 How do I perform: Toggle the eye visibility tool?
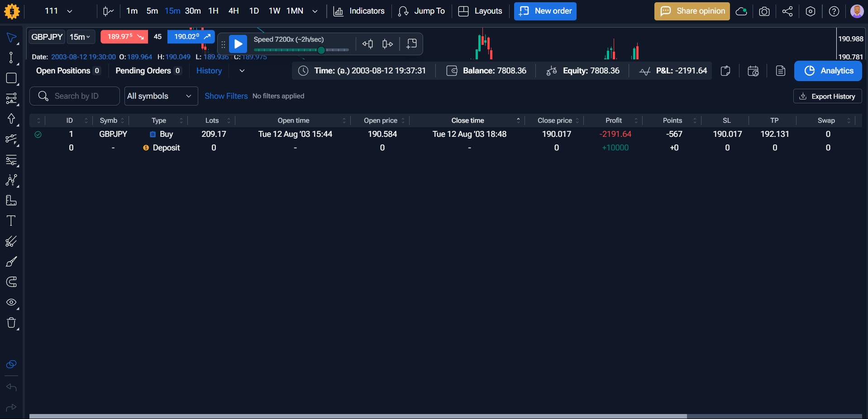(x=11, y=303)
